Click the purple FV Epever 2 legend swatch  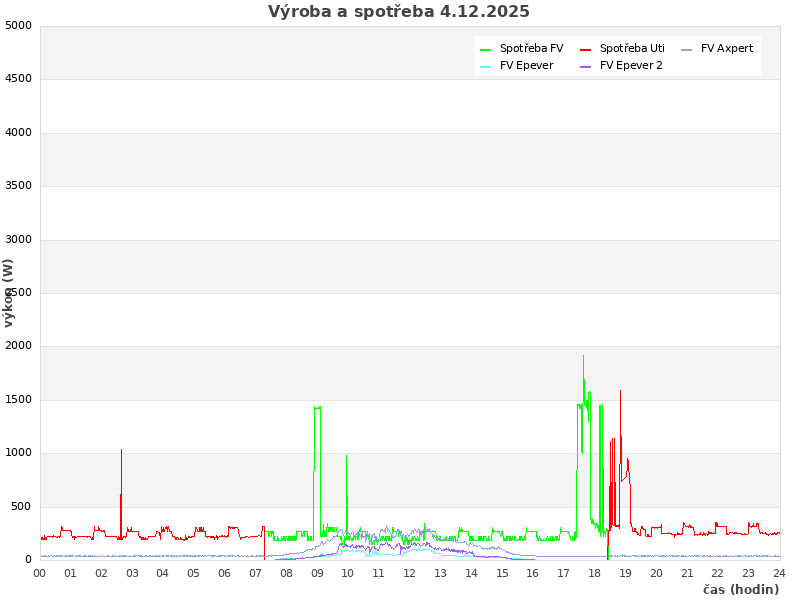[x=586, y=67]
